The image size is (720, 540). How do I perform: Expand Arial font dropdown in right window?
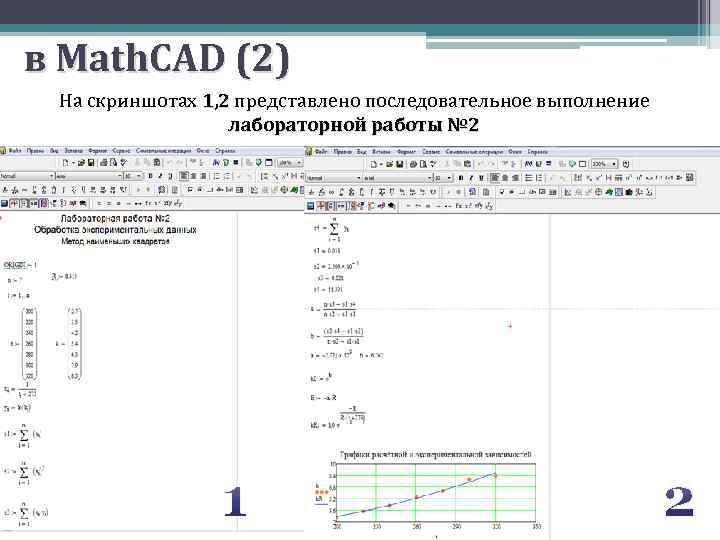429,178
